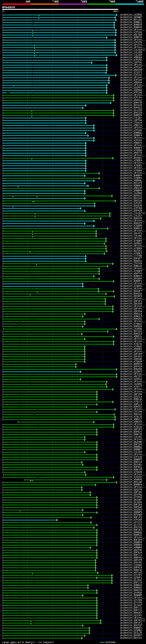Click label UniRef100_A5BK84
This screenshot has width=146, height=644.
[x=131, y=82]
